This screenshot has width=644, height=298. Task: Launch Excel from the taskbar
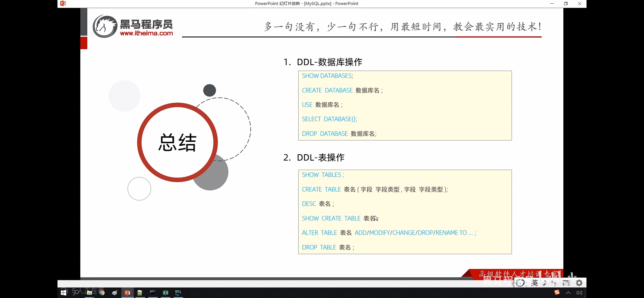(x=165, y=292)
